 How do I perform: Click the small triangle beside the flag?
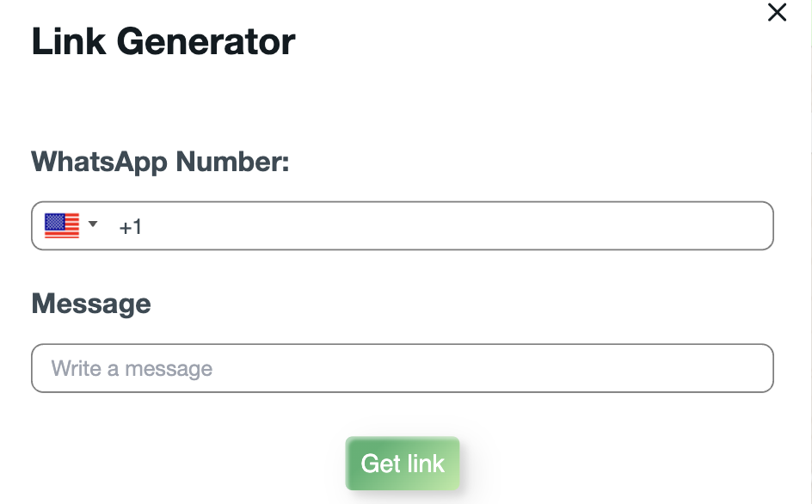pyautogui.click(x=93, y=225)
